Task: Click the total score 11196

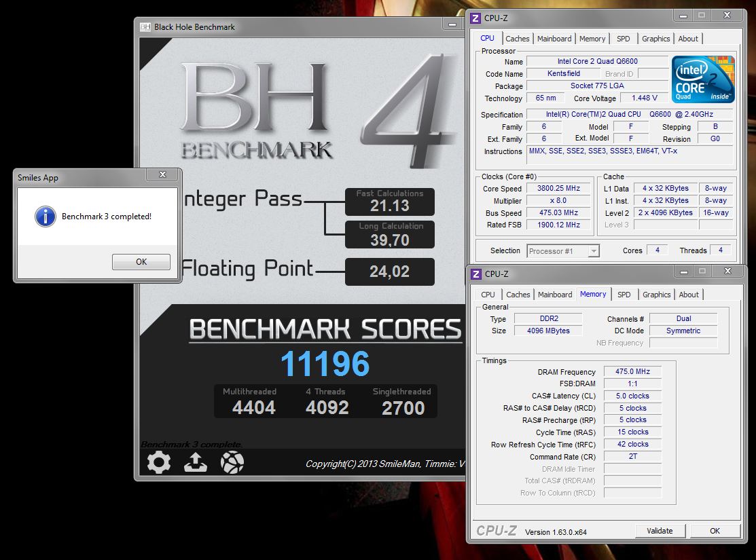Action: (325, 363)
